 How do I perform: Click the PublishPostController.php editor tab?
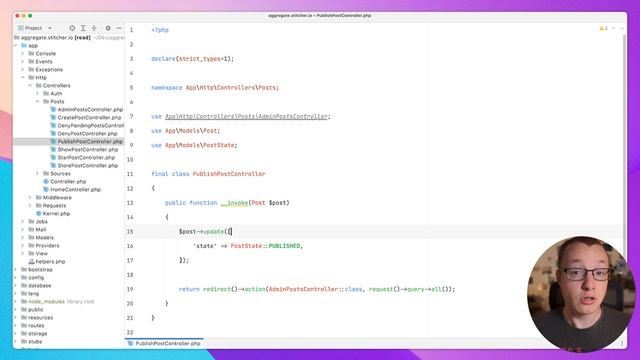[164, 344]
